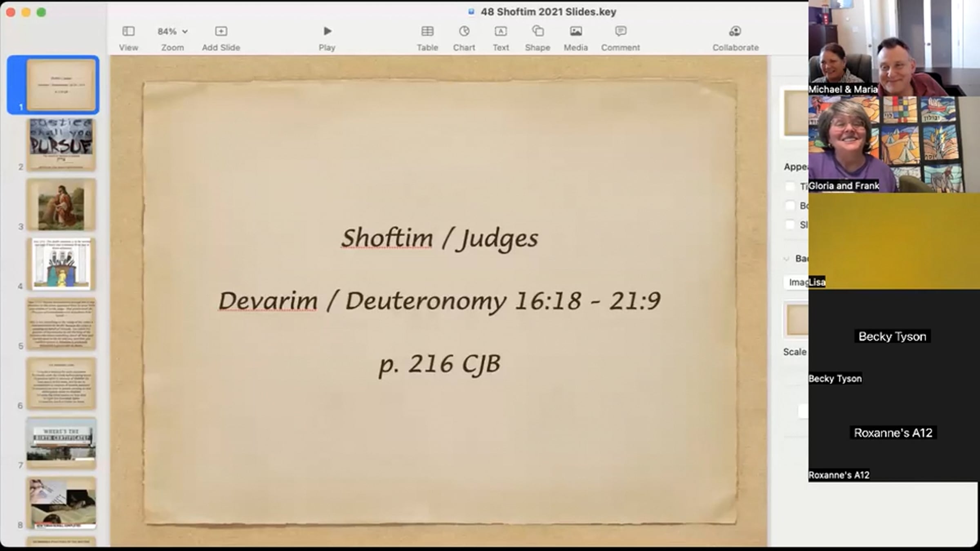The image size is (980, 551).
Task: Toggle the Slide Number checkbox
Action: pos(790,224)
